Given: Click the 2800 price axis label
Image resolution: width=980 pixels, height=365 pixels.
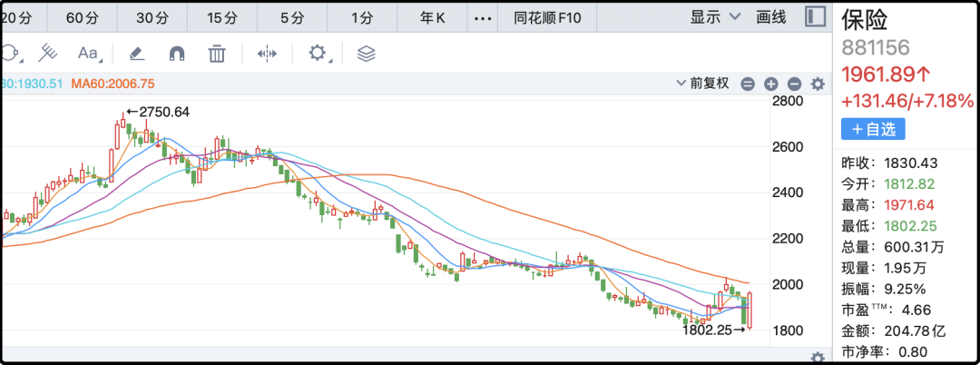Looking at the screenshot, I should (x=788, y=102).
